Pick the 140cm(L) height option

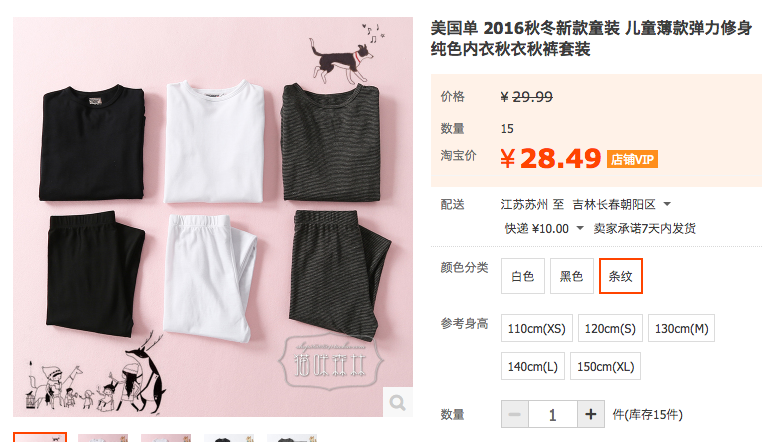click(533, 366)
